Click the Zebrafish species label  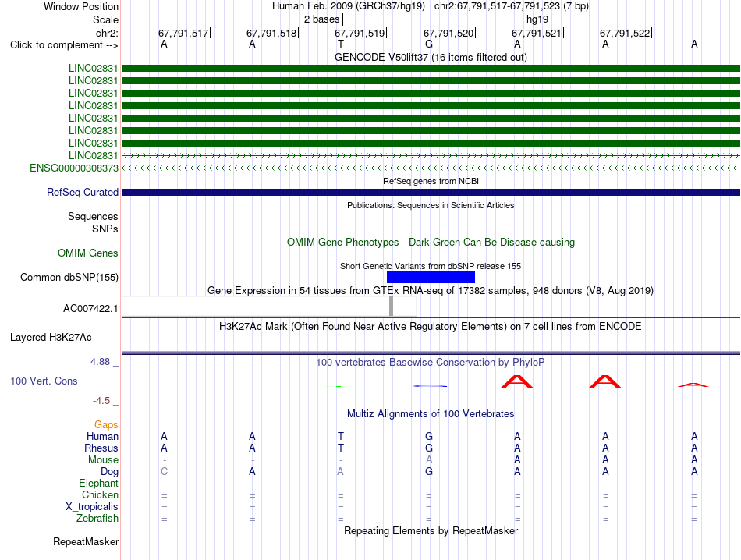point(97,519)
